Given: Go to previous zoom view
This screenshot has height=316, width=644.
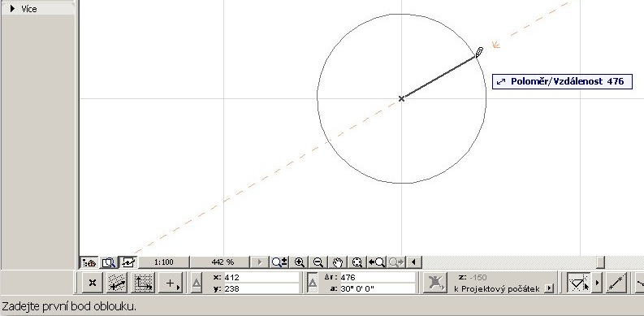Looking at the screenshot, I should [x=376, y=262].
